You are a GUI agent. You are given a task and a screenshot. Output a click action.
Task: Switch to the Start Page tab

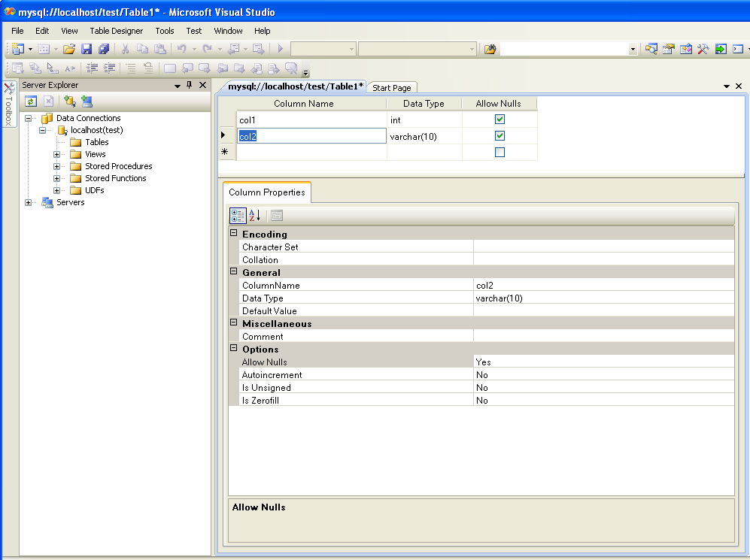pos(392,88)
